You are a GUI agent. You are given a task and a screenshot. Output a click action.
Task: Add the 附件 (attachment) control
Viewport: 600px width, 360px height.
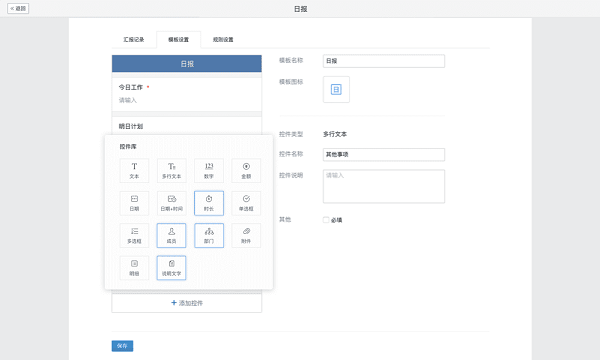[246, 236]
